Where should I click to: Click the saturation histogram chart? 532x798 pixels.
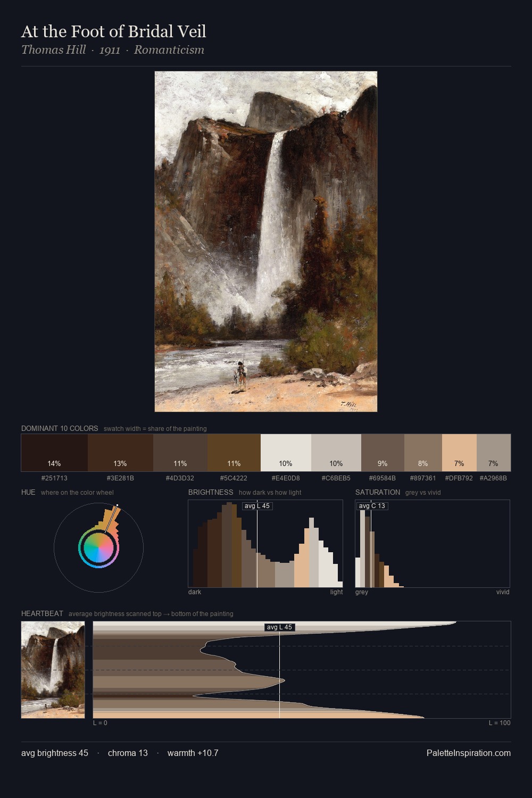click(x=433, y=544)
